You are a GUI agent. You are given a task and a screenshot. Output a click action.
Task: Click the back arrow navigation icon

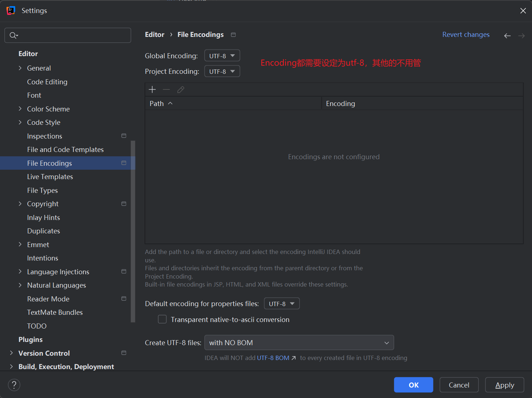507,35
